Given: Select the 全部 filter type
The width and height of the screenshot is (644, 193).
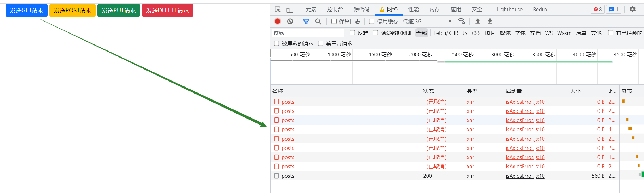Looking at the screenshot, I should point(422,33).
